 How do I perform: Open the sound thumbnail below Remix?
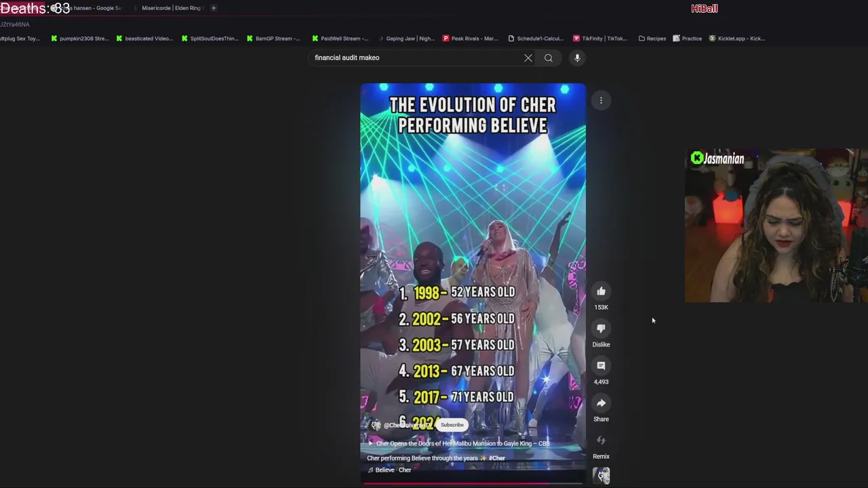(601, 476)
